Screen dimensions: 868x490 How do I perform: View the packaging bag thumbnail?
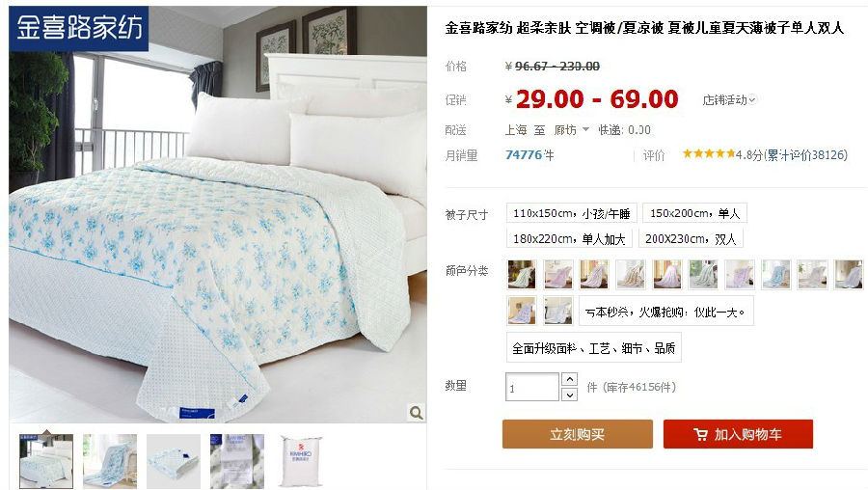click(300, 461)
